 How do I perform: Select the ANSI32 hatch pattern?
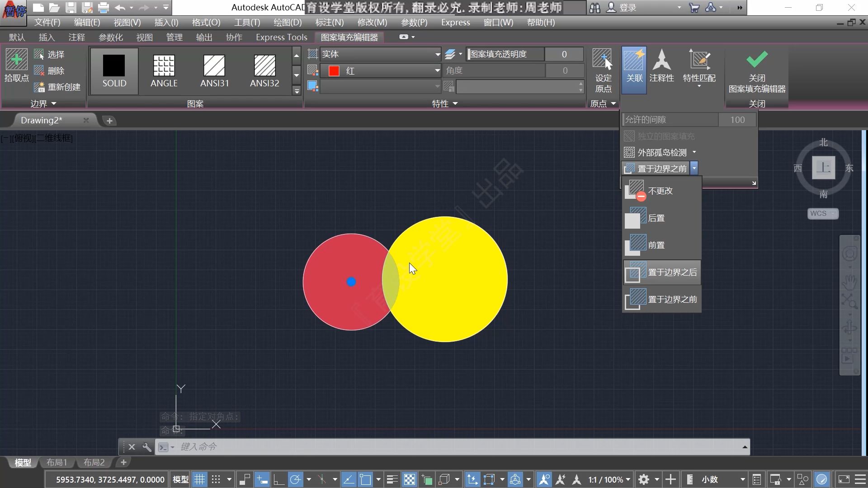[x=264, y=71]
